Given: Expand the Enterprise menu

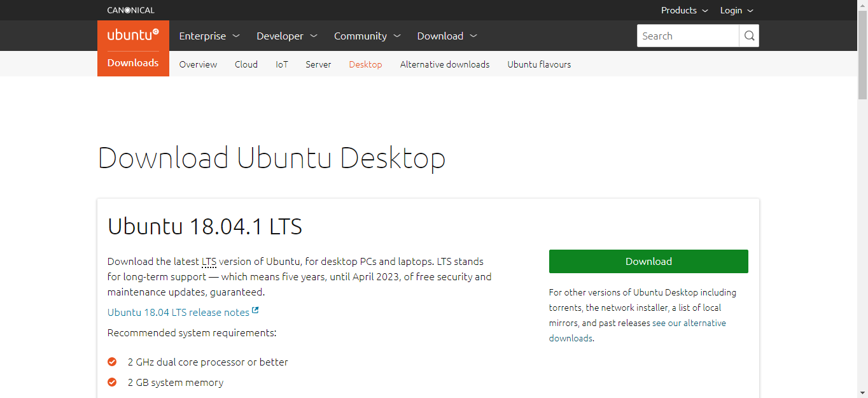Looking at the screenshot, I should click(209, 36).
